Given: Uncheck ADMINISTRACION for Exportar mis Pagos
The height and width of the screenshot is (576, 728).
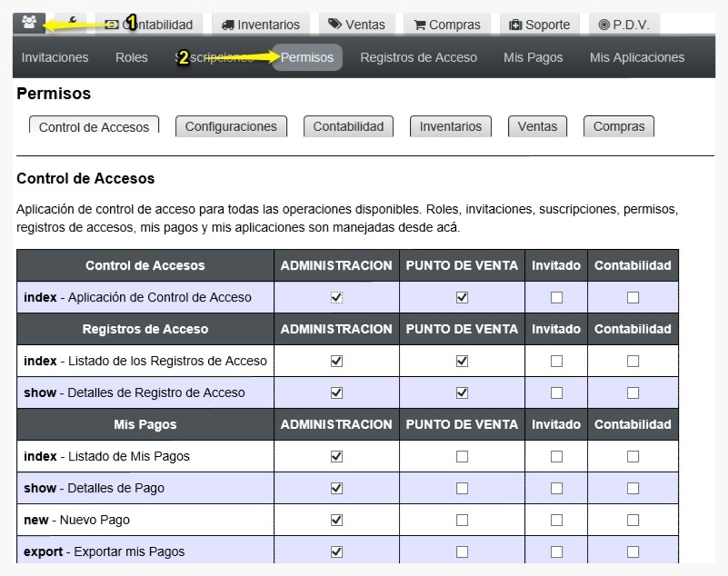Looking at the screenshot, I should pos(336,551).
